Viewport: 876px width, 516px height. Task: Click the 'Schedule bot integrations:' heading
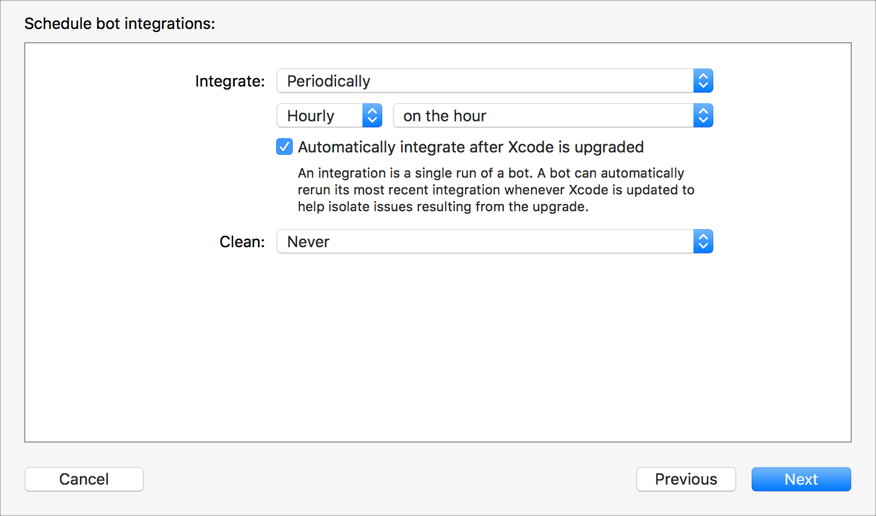click(x=120, y=23)
